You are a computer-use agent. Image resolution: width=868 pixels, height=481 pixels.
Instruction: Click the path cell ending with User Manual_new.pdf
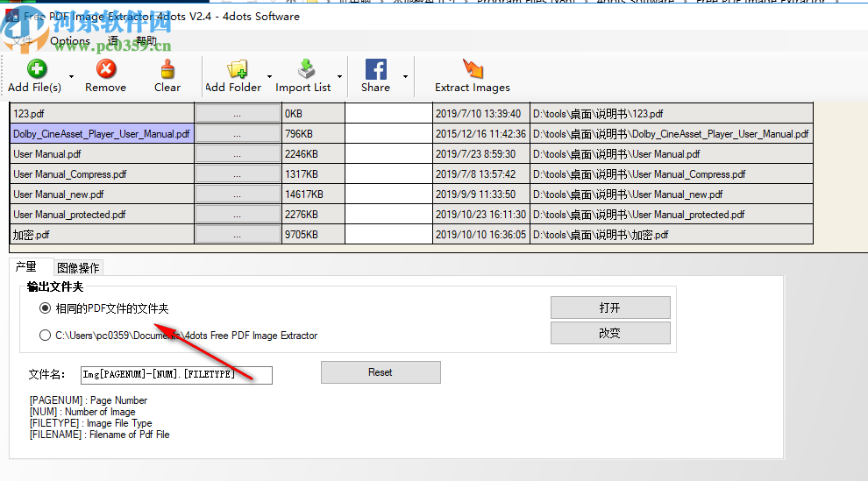pyautogui.click(x=672, y=195)
